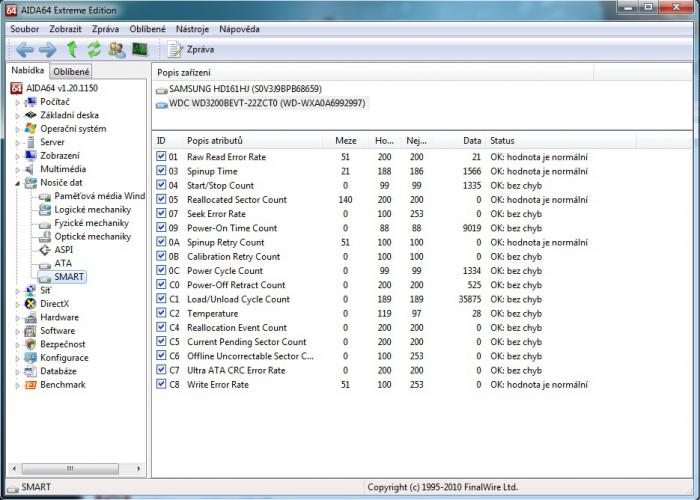Image resolution: width=700 pixels, height=500 pixels.
Task: Toggle the Reallocated Sector Count checkbox
Action: pyautogui.click(x=162, y=200)
